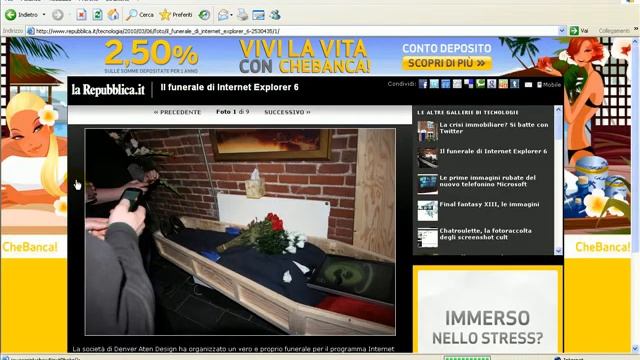Click the CheBanca SCOPRI DI PIÙ banner button
This screenshot has width=640, height=360.
[447, 63]
